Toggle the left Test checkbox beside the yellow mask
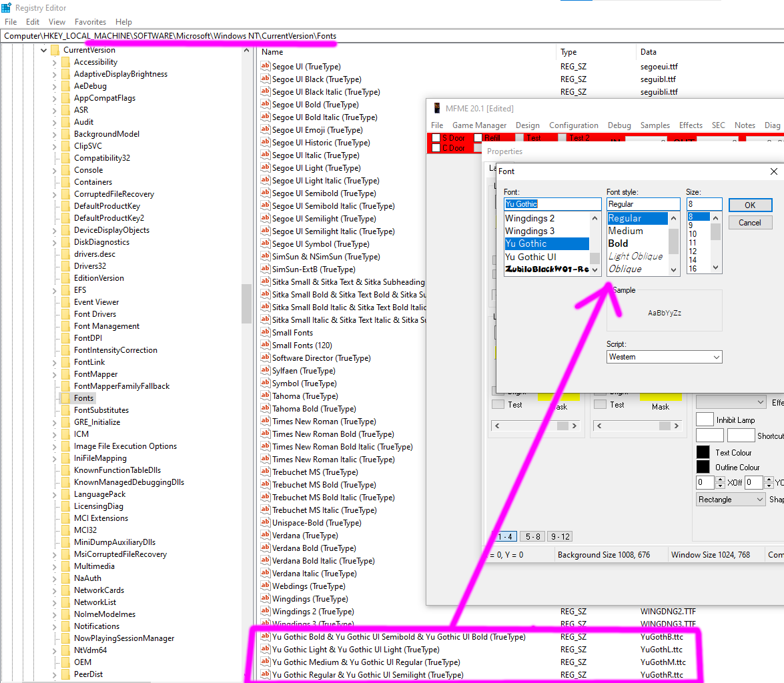The width and height of the screenshot is (784, 683). (498, 404)
